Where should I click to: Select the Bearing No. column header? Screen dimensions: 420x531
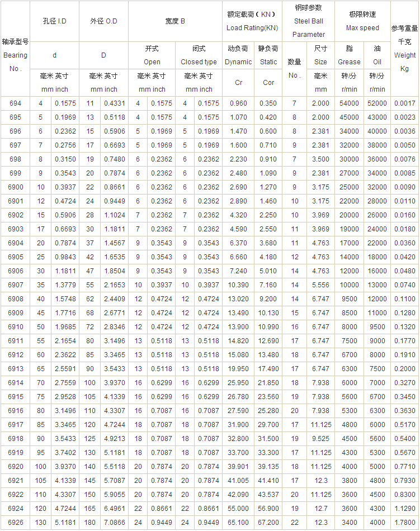(x=15, y=55)
